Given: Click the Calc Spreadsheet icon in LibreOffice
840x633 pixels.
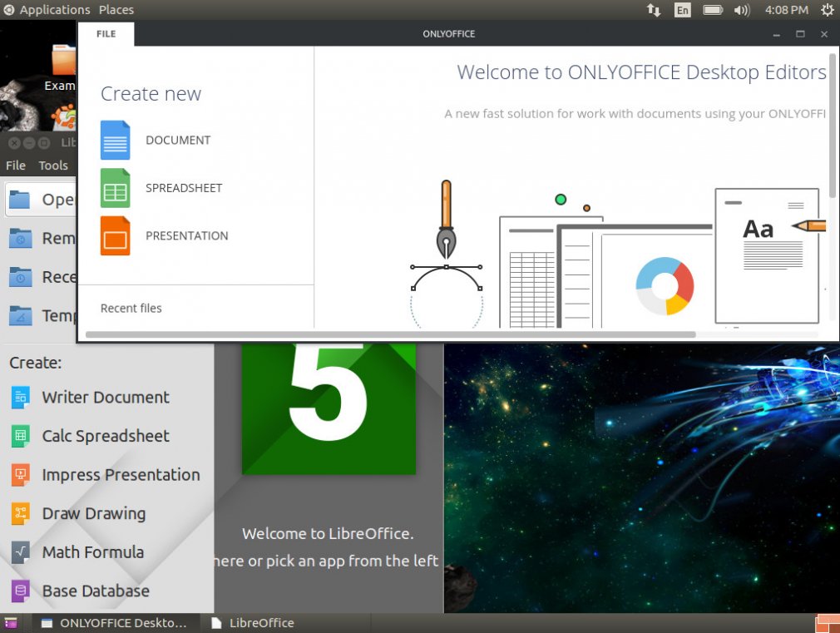Looking at the screenshot, I should [x=20, y=436].
